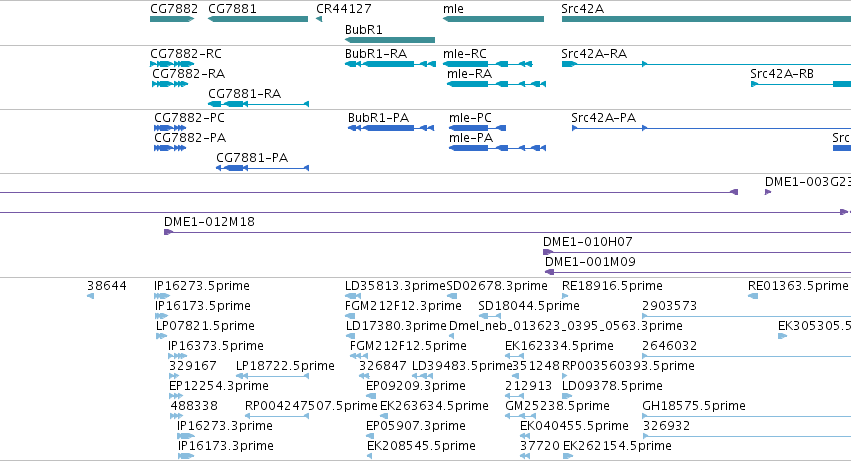This screenshot has width=851, height=461.
Task: Click the LD17380.3prime EST label
Action: coord(396,326)
